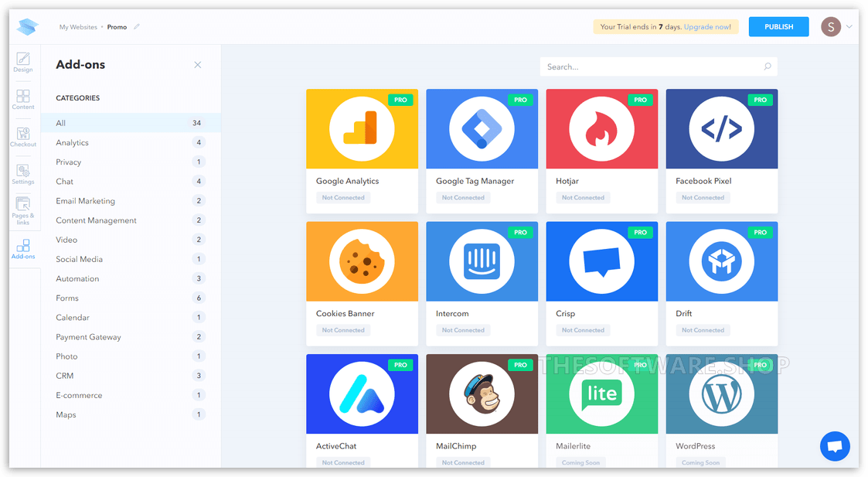Filter add-ons by Video category
The height and width of the screenshot is (477, 868).
click(x=131, y=240)
